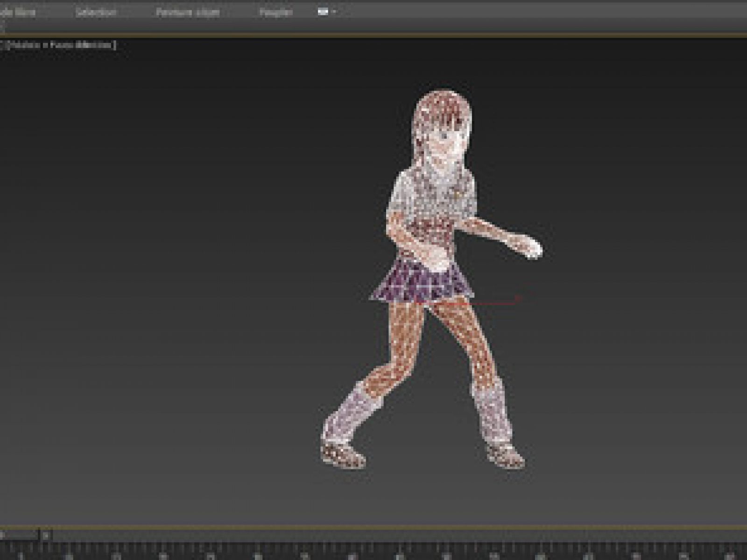Click the ribbon minimize toggle icon
The width and height of the screenshot is (747, 560).
pyautogui.click(x=323, y=12)
